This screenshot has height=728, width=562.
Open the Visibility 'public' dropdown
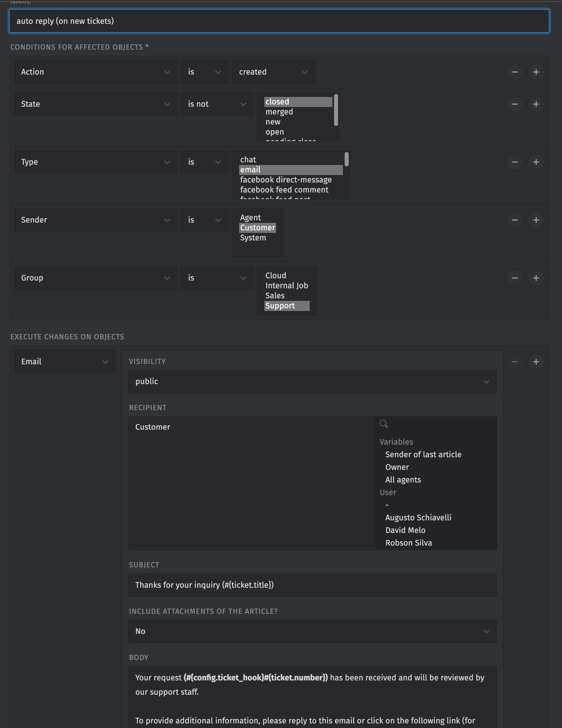pyautogui.click(x=313, y=381)
